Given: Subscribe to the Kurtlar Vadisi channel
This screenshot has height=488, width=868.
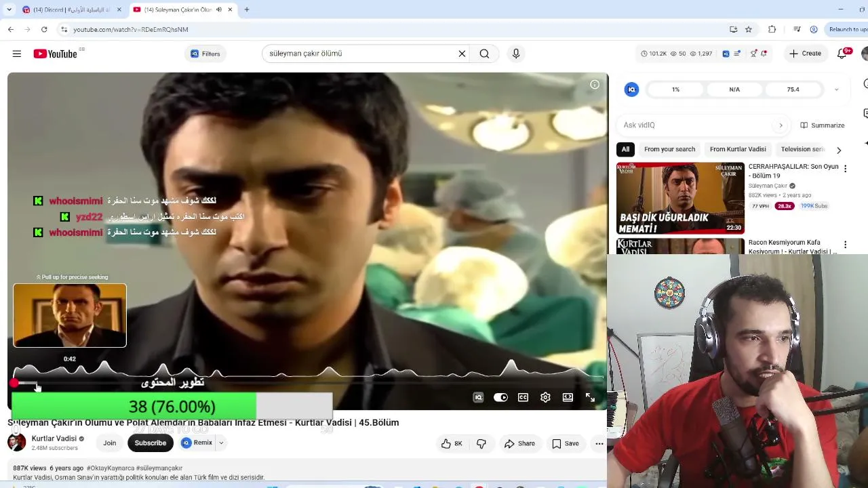Looking at the screenshot, I should click(x=151, y=443).
